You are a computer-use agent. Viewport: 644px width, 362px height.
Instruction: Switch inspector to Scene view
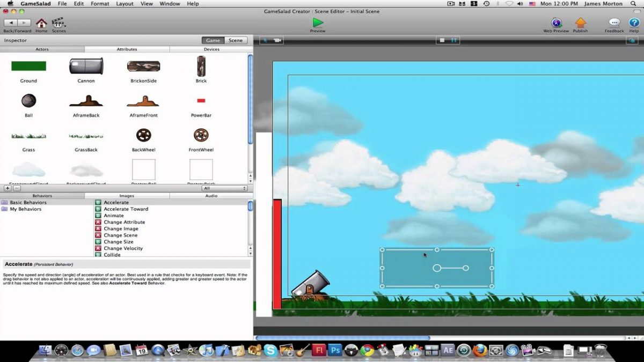[235, 40]
